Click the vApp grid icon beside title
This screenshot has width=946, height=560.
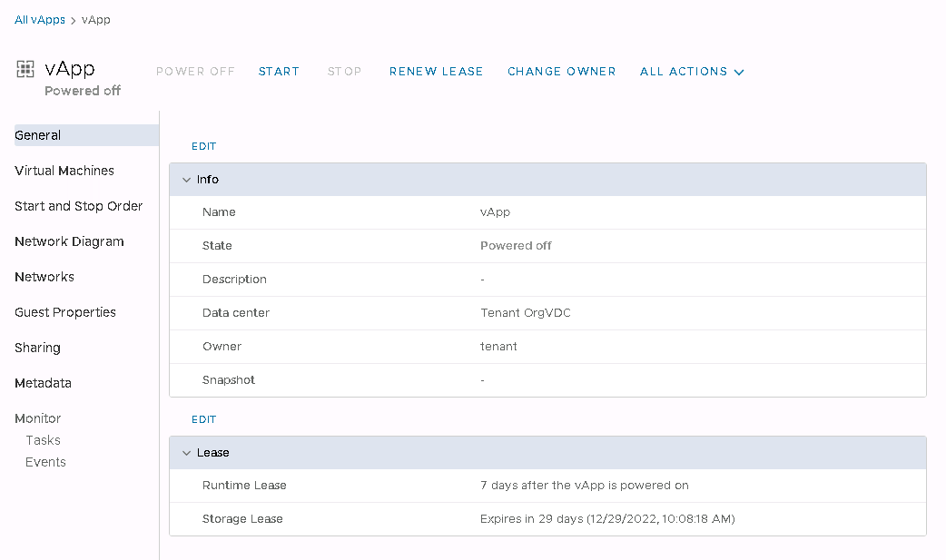pyautogui.click(x=25, y=70)
